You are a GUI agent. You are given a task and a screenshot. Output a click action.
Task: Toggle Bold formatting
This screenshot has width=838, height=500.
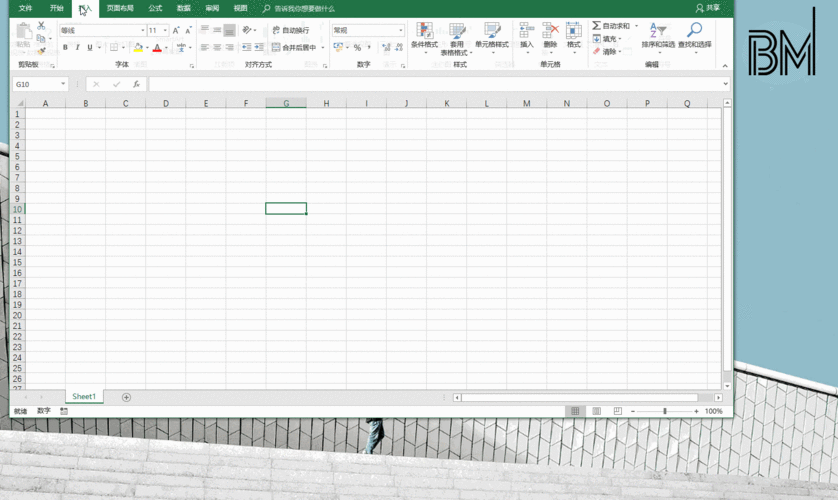[x=66, y=48]
